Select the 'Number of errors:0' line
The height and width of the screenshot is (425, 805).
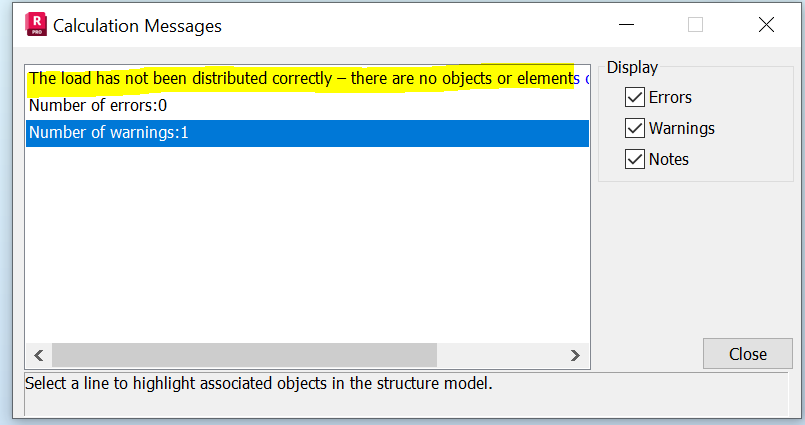click(x=97, y=105)
